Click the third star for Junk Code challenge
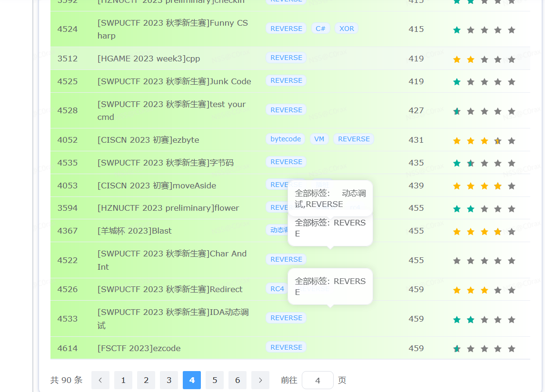545x392 pixels. pos(484,81)
